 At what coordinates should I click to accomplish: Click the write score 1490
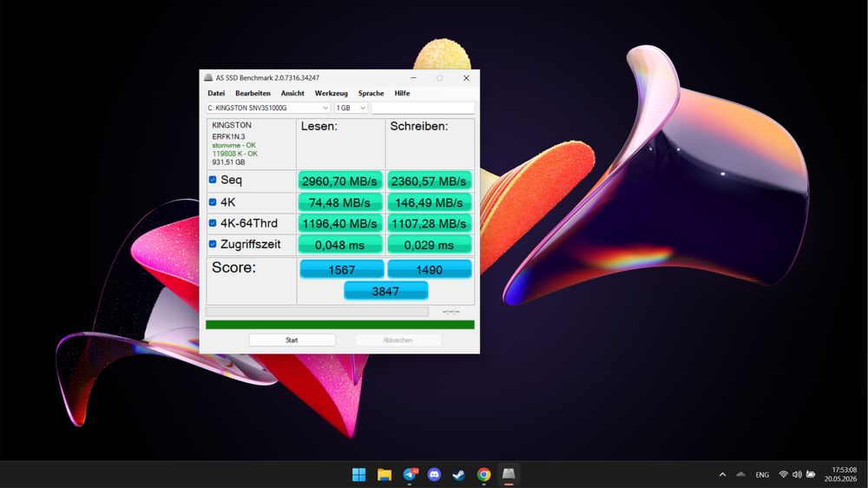(x=429, y=270)
